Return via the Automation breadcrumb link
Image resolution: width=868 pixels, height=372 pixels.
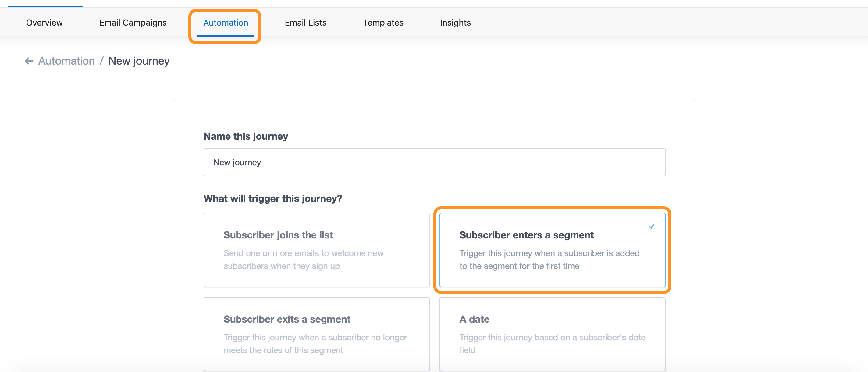pos(66,61)
